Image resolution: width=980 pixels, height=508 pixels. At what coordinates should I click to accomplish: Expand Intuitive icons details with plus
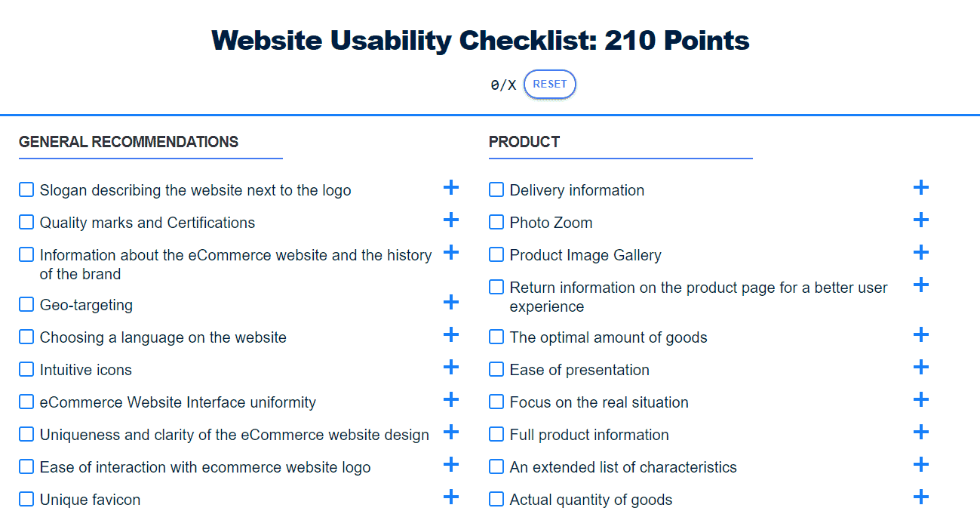coord(450,368)
